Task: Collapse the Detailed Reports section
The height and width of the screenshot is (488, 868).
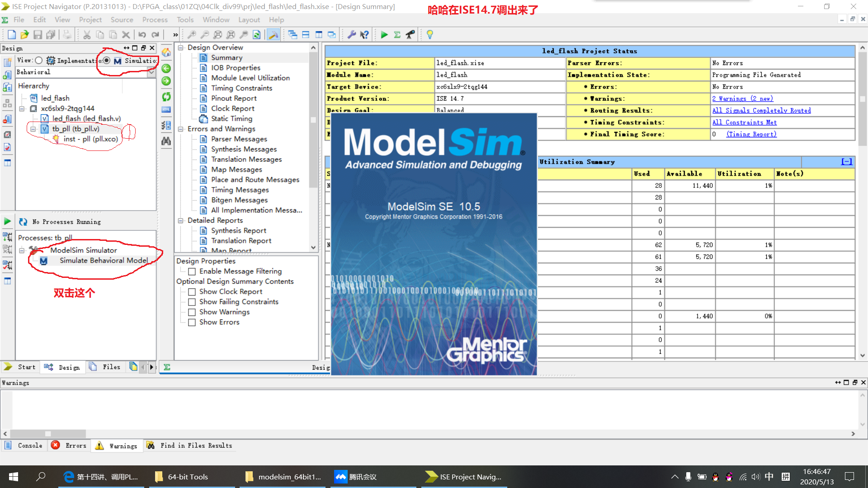Action: (180, 221)
